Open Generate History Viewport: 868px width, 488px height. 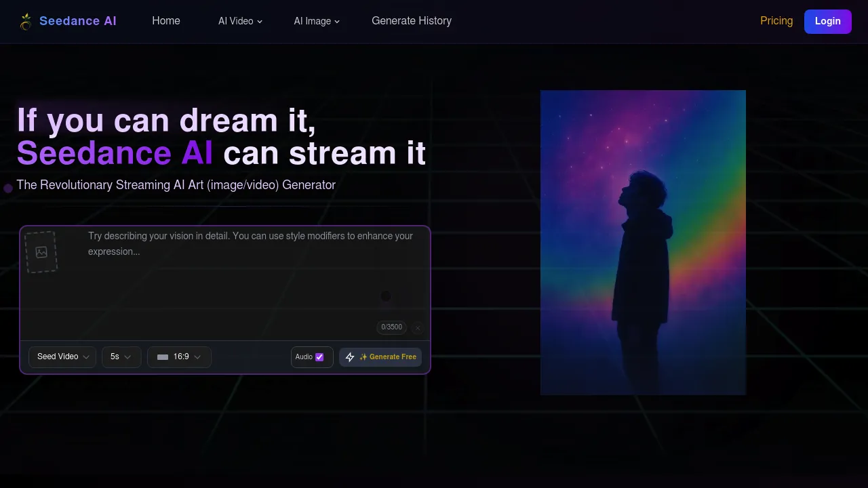click(x=412, y=21)
